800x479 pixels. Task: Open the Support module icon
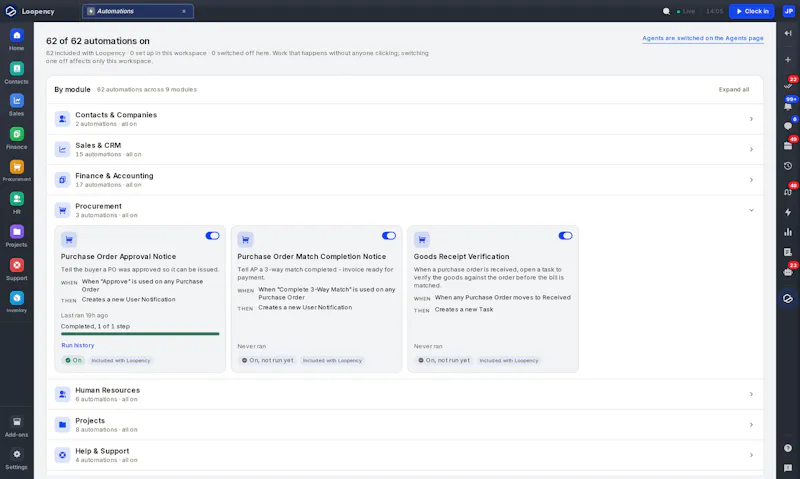coord(16,269)
